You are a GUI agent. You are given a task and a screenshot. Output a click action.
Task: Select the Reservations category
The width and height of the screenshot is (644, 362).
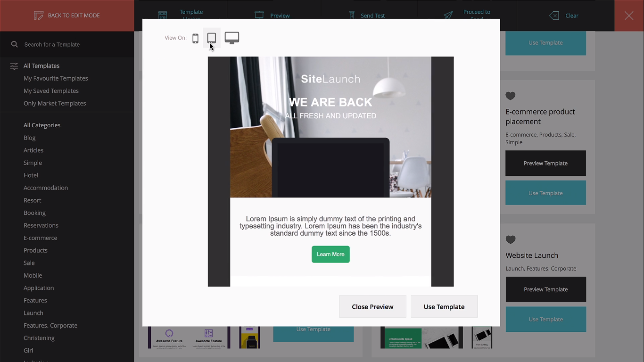[x=41, y=225]
